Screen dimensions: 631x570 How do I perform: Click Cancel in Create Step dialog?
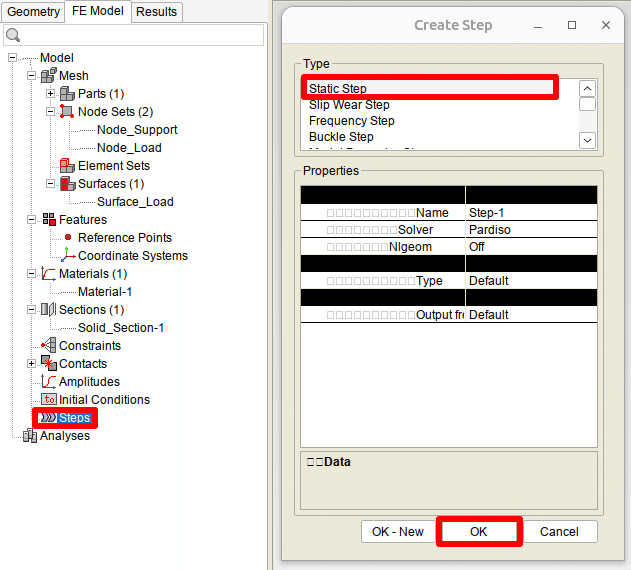(559, 531)
